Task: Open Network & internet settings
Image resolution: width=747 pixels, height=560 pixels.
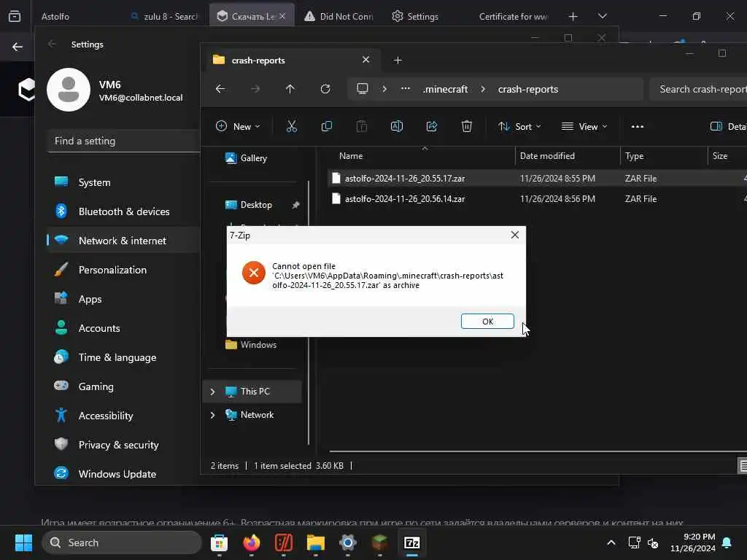Action: click(123, 241)
